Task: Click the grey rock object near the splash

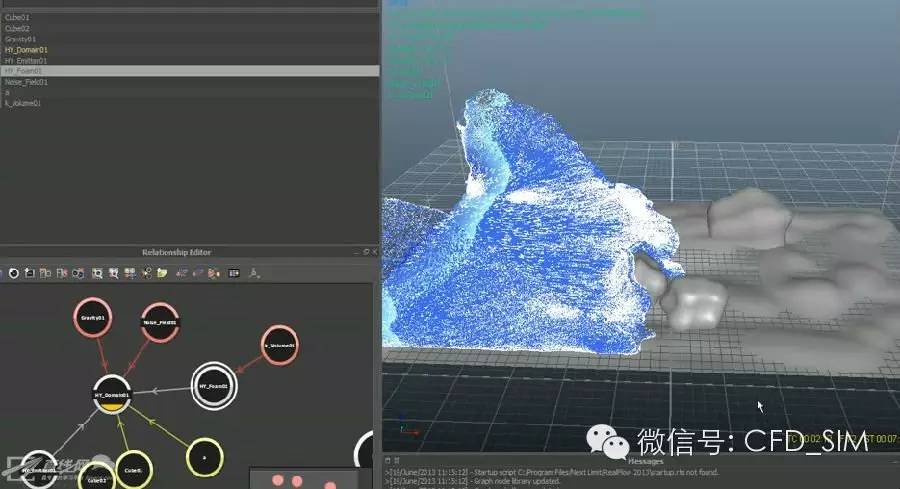Action: point(693,304)
